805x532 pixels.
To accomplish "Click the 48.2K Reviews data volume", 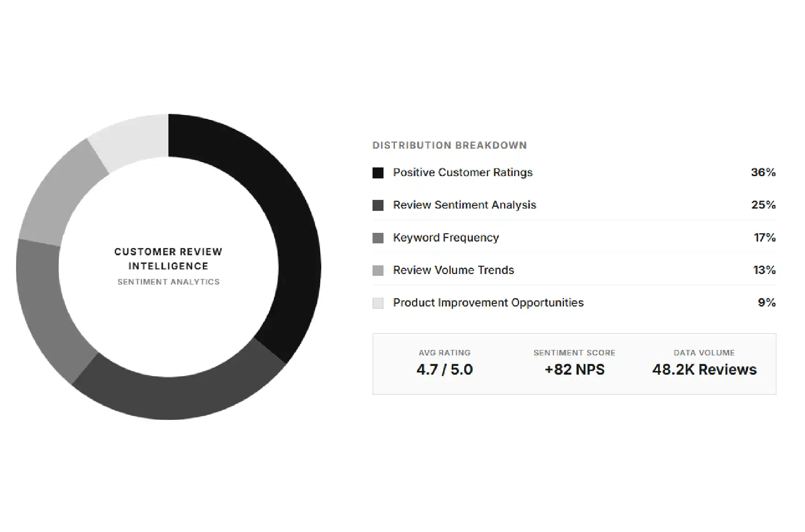I will pos(704,370).
